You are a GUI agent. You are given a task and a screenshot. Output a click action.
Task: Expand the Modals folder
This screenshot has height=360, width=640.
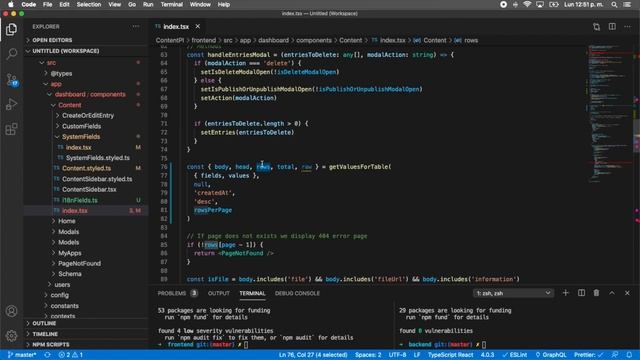[x=69, y=231]
